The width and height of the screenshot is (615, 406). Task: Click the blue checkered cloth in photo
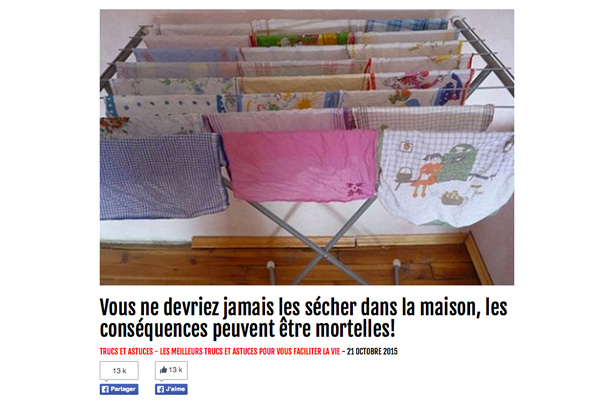[163, 176]
